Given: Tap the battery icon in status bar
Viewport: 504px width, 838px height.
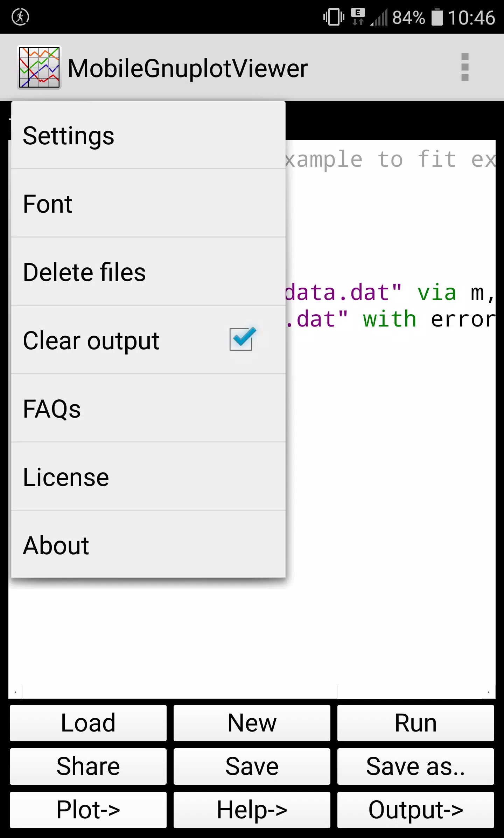Looking at the screenshot, I should coord(437,17).
